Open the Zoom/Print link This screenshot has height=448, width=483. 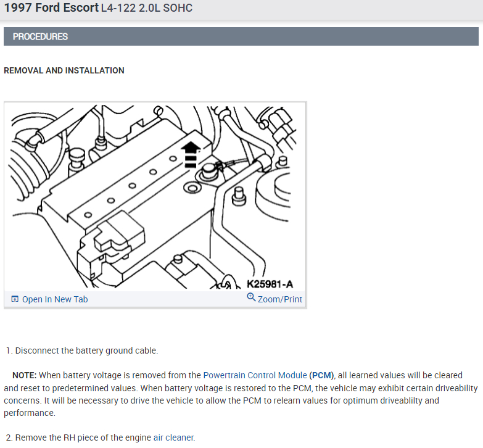(279, 299)
